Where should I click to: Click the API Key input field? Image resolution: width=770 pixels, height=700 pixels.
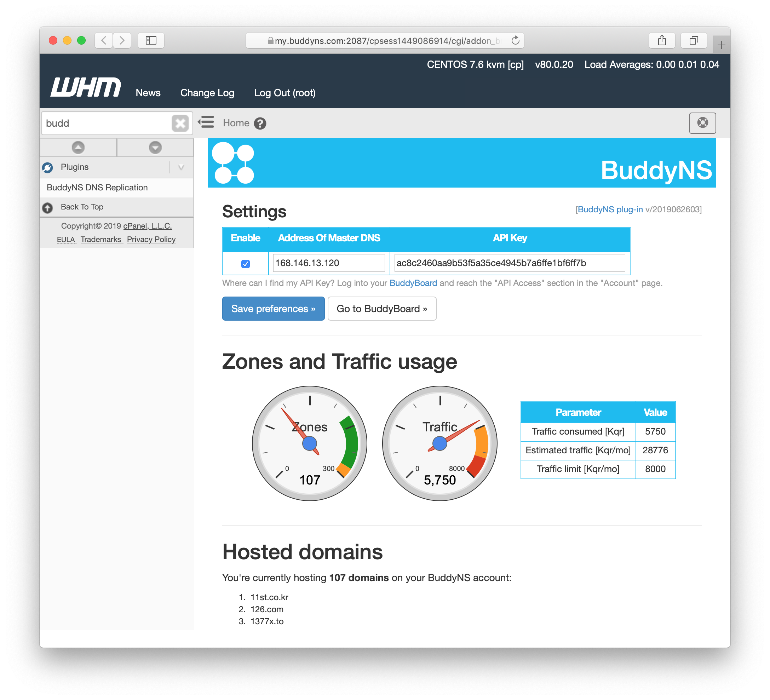510,263
